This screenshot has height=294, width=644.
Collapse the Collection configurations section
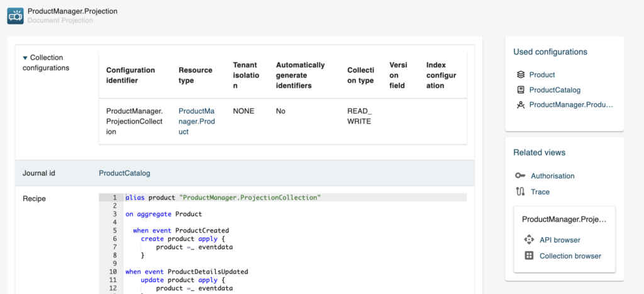25,58
